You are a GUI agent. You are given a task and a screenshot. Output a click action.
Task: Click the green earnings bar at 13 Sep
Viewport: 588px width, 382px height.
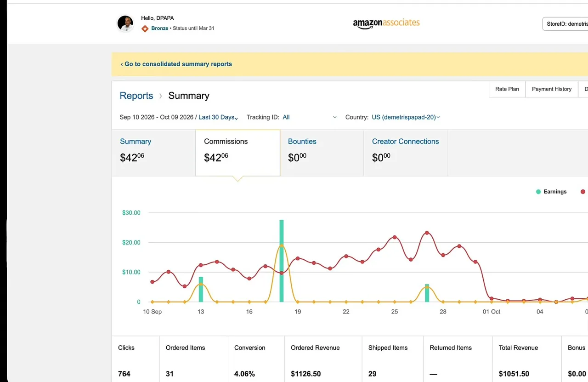pyautogui.click(x=201, y=289)
